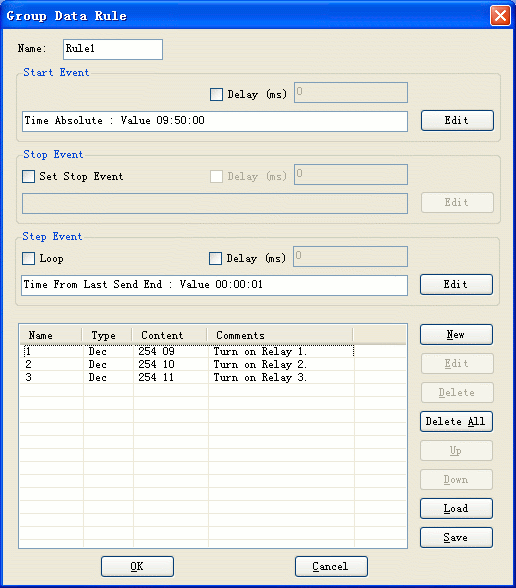516x588 pixels.
Task: Close the Group Data Rule window
Action: [500, 16]
